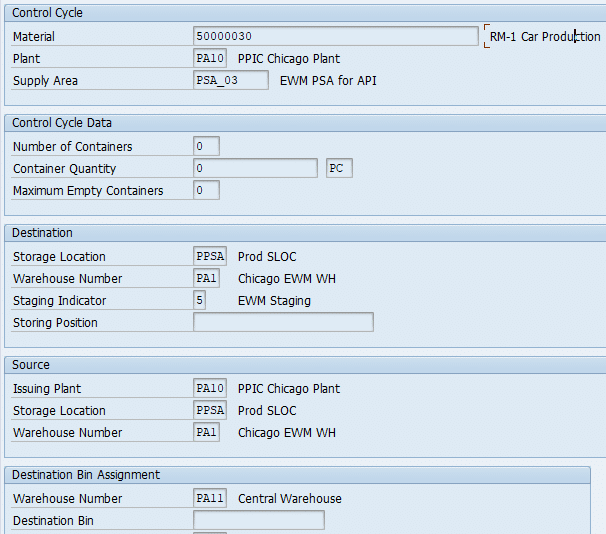Select Warehouse Number field under Destination section

[x=206, y=279]
